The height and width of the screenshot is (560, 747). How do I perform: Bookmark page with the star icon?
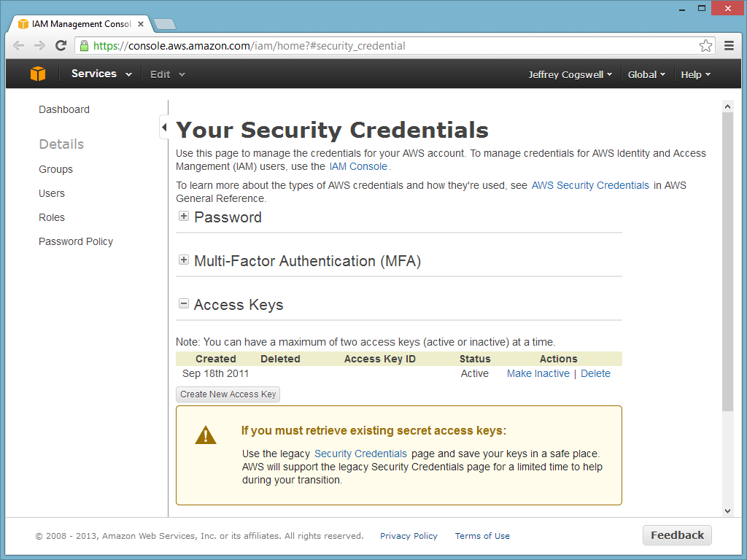[x=705, y=46]
